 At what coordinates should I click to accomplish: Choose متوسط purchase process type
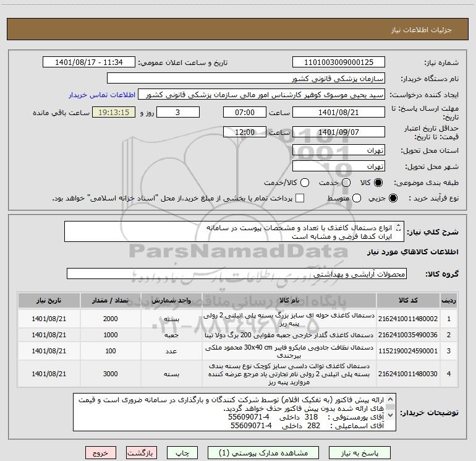[357, 198]
